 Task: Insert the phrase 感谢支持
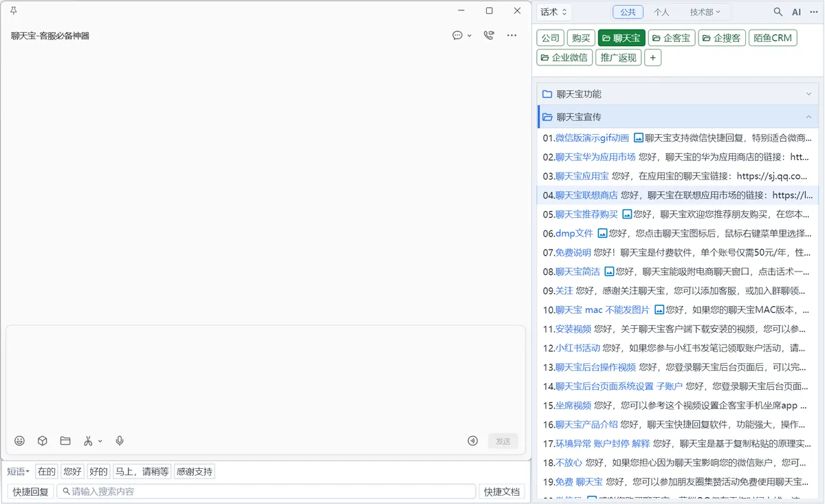(195, 471)
